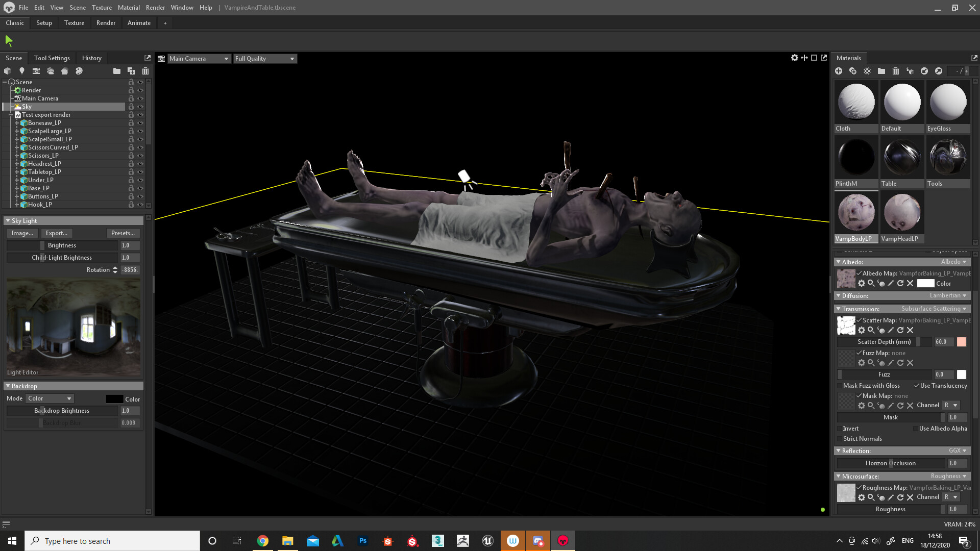980x551 pixels.
Task: Browse sky Presets with the Presets button
Action: click(x=122, y=233)
